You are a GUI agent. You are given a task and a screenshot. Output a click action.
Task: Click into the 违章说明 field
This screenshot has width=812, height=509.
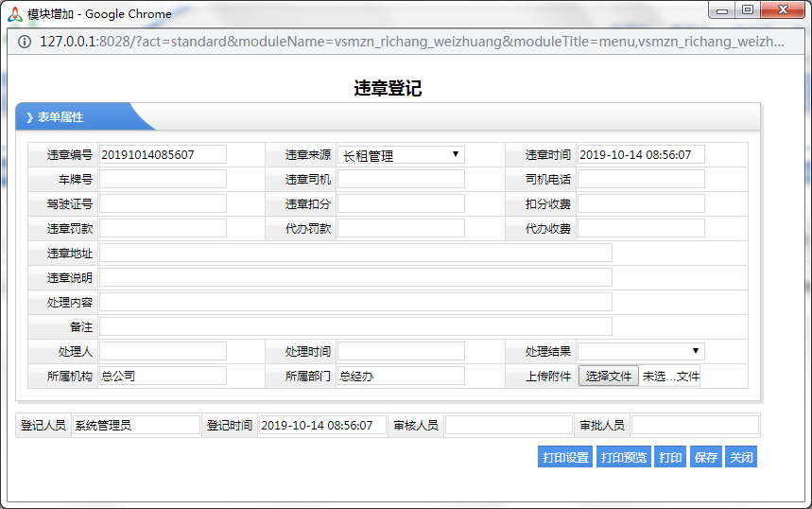[355, 278]
